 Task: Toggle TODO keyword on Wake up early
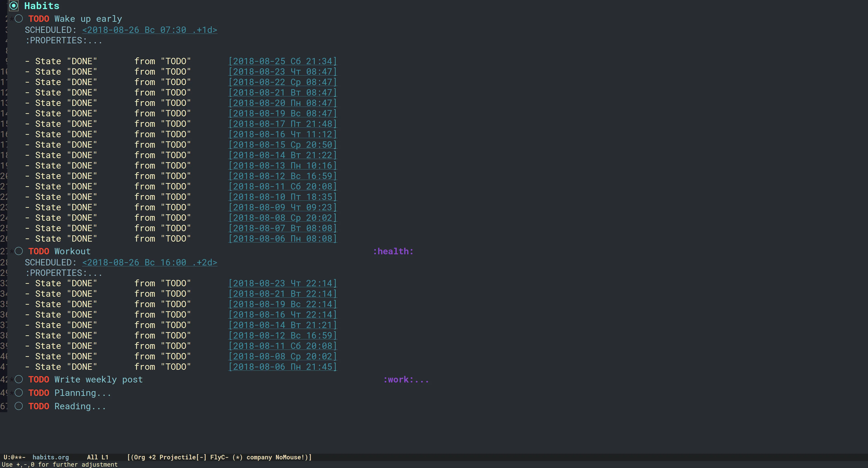[39, 19]
